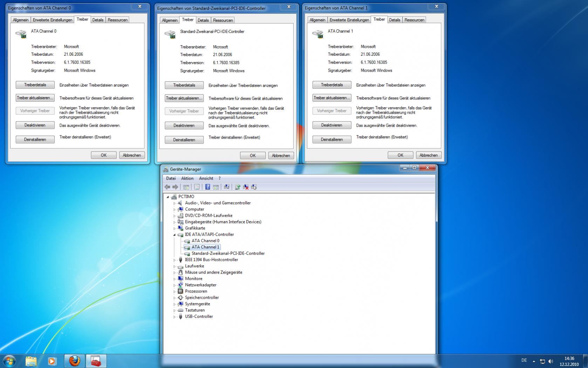Go back in Geräte-Manager toolbar
The image size is (588, 368).
(167, 187)
